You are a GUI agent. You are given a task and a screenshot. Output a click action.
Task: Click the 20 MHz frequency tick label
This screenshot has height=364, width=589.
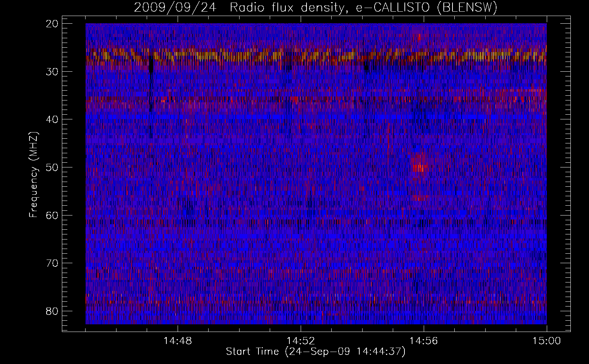click(x=52, y=24)
